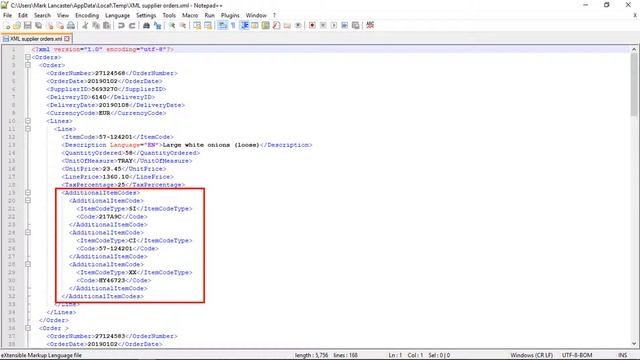Undo the last change via Undo icon
Viewport: 640px width, 360px height.
tap(121, 25)
